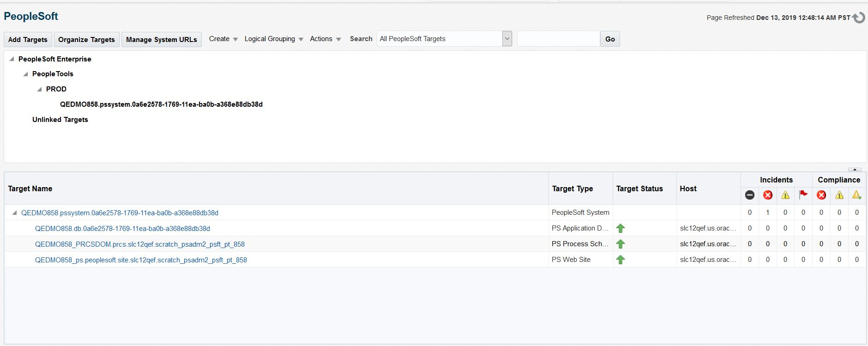Click the Critical incidents red X icon
The height and width of the screenshot is (346, 868).
pyautogui.click(x=768, y=195)
